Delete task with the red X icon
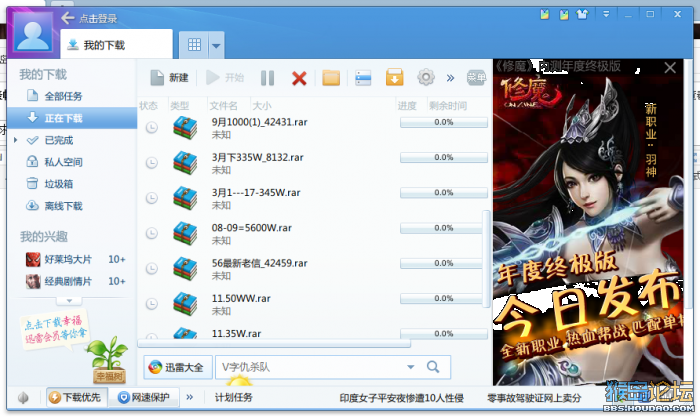700x417 pixels. [299, 78]
